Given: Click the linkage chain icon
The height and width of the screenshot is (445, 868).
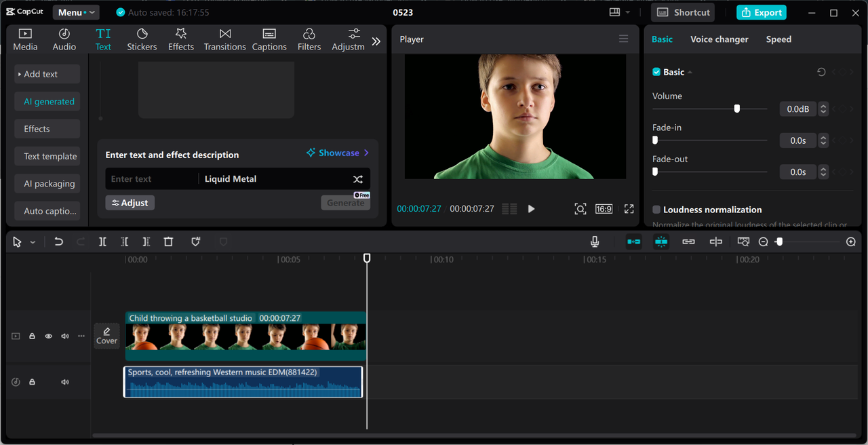Looking at the screenshot, I should tap(688, 241).
